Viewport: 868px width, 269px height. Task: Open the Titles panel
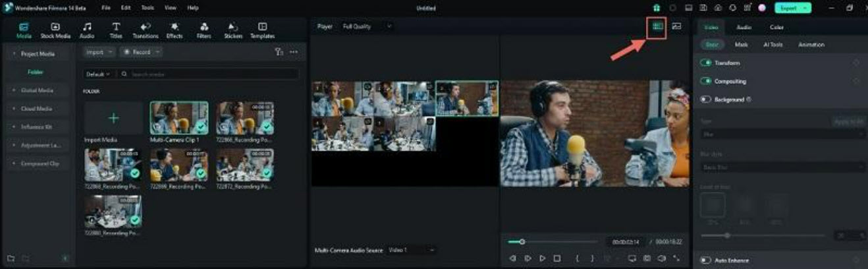116,30
